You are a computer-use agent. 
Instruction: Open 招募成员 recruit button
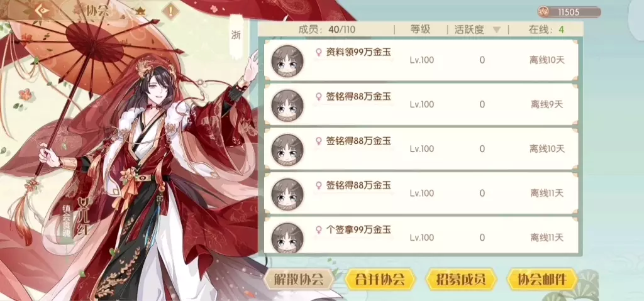coord(461,280)
